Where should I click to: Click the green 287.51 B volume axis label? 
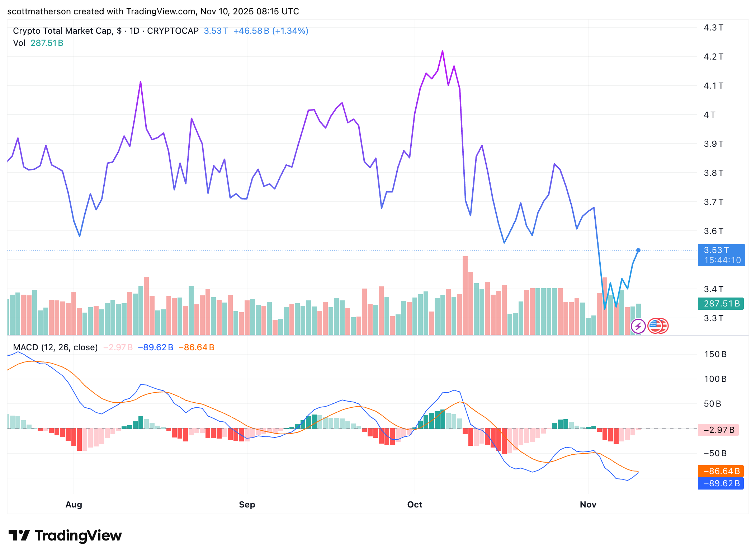tap(721, 304)
